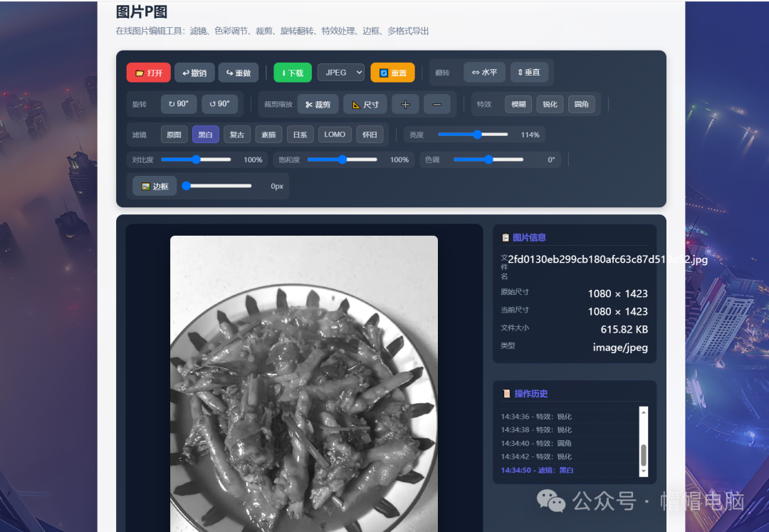Click the 边框 border button
769x532 pixels.
point(155,186)
